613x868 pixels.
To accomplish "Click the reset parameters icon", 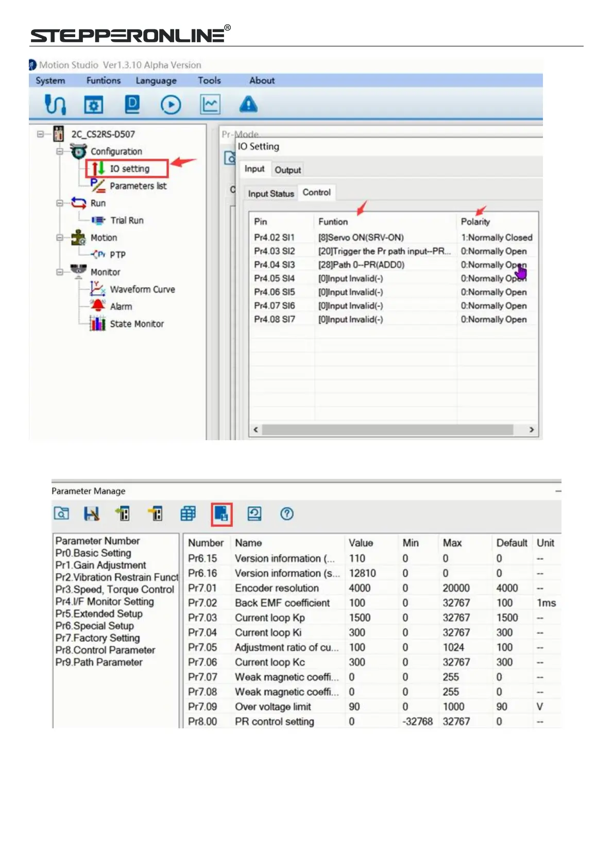I will click(254, 513).
